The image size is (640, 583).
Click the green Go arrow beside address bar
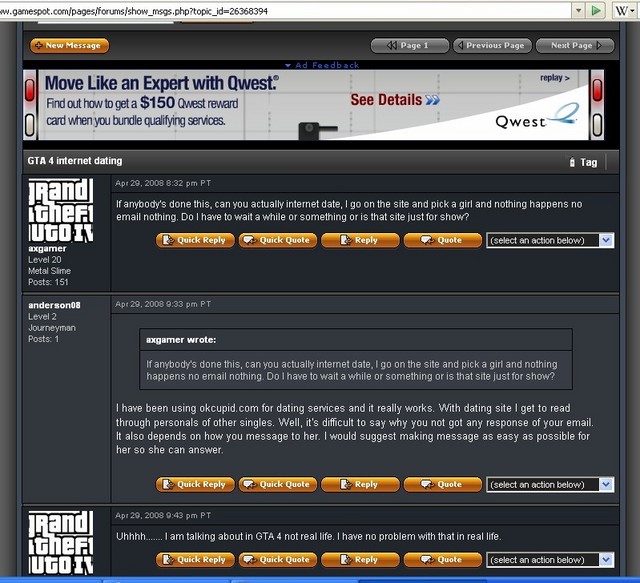596,9
